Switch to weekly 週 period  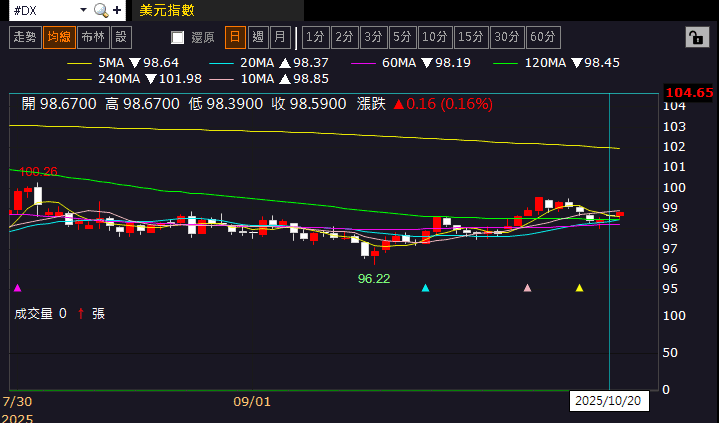click(258, 37)
